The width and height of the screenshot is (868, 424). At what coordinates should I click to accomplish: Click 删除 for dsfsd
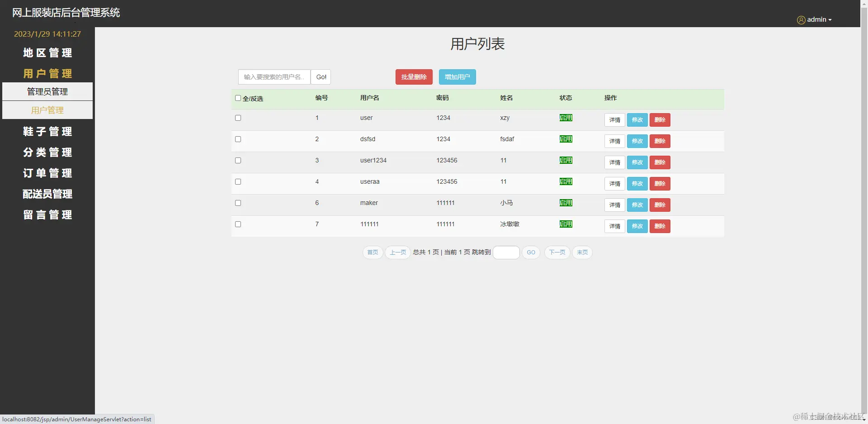click(x=660, y=141)
